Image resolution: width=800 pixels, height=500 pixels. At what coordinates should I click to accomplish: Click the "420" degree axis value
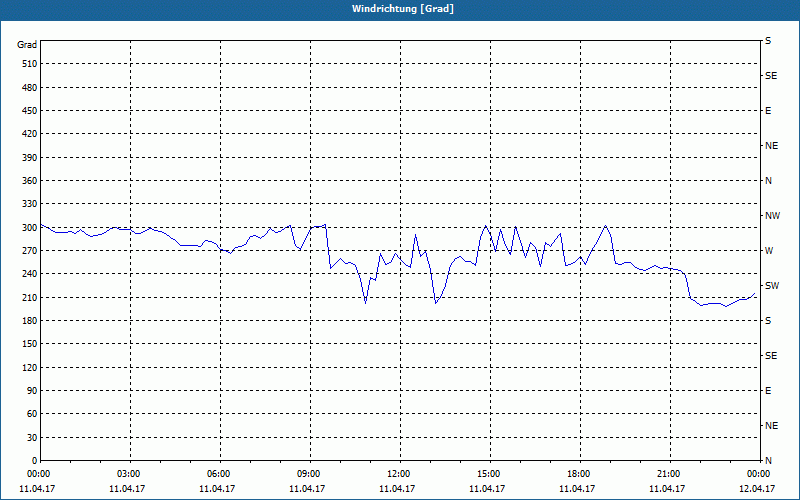pyautogui.click(x=30, y=134)
